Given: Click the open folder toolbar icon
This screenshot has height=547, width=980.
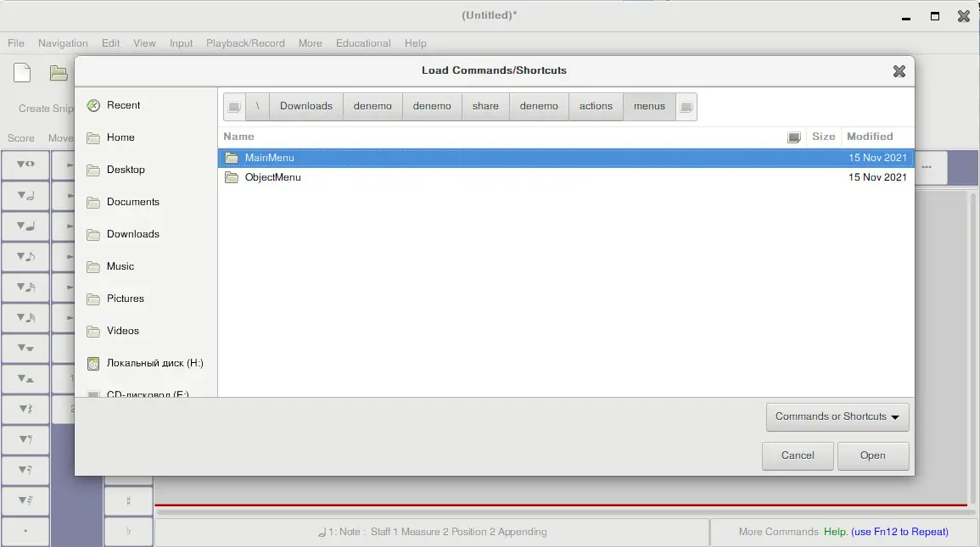Looking at the screenshot, I should 59,73.
